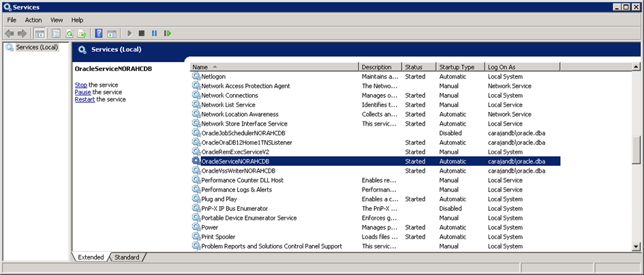Click gear icon beside Portable Device Enumerator Service
Image resolution: width=644 pixels, height=275 pixels.
[x=196, y=218]
